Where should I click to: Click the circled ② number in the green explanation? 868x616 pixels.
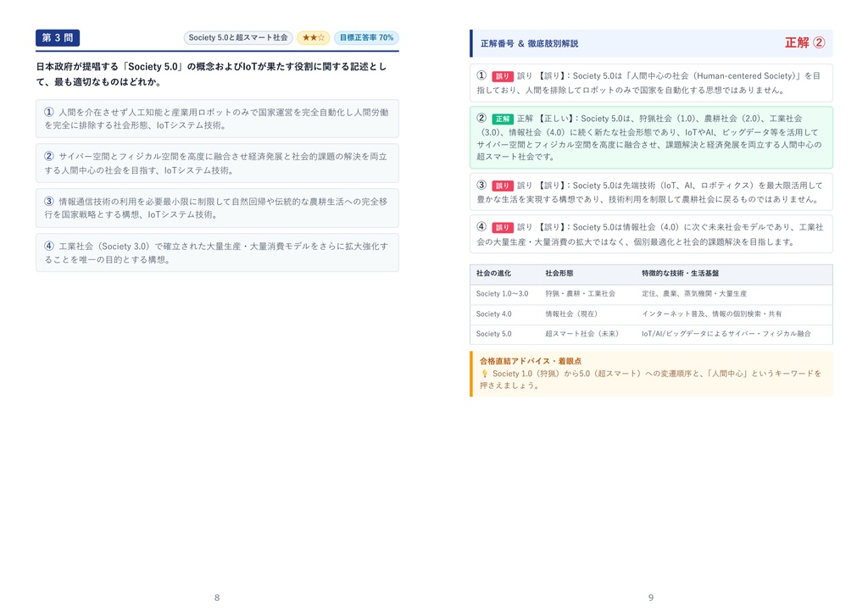click(x=481, y=118)
